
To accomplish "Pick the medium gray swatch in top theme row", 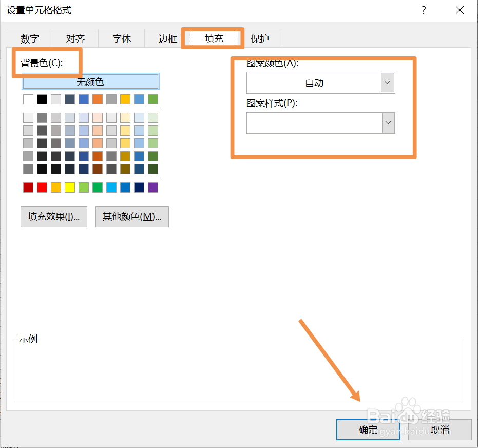I will [x=111, y=99].
